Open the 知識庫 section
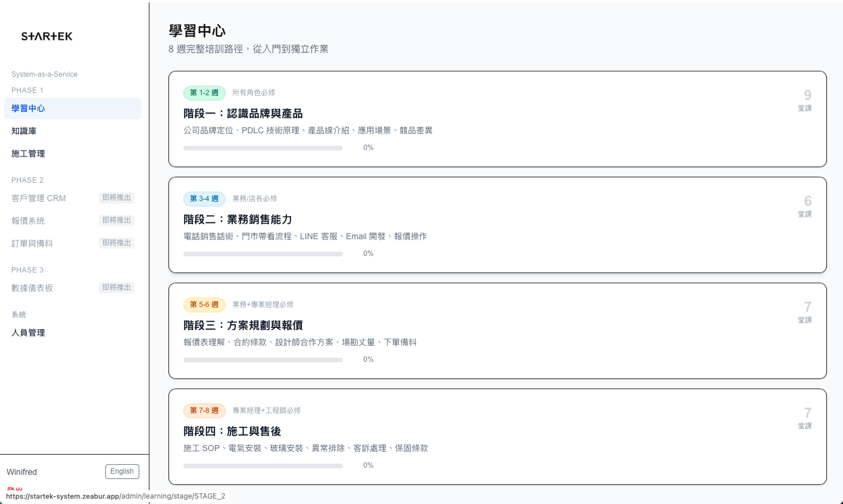This screenshot has height=504, width=843. pyautogui.click(x=24, y=131)
